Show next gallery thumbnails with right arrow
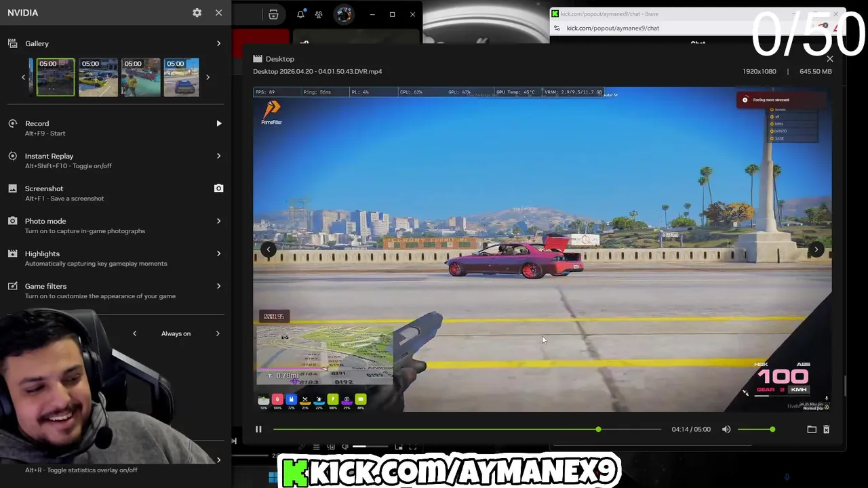Viewport: 868px width, 488px height. 208,77
